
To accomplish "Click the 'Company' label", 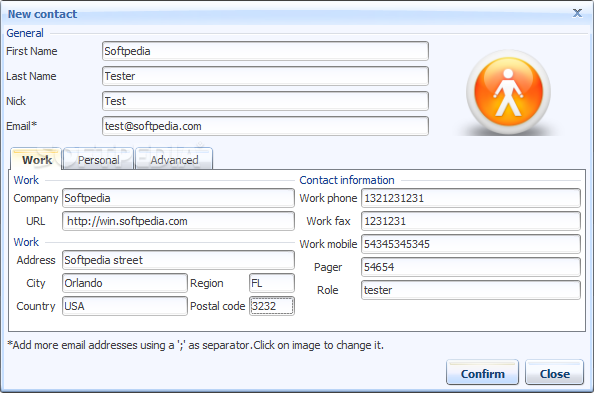I will pos(36,198).
